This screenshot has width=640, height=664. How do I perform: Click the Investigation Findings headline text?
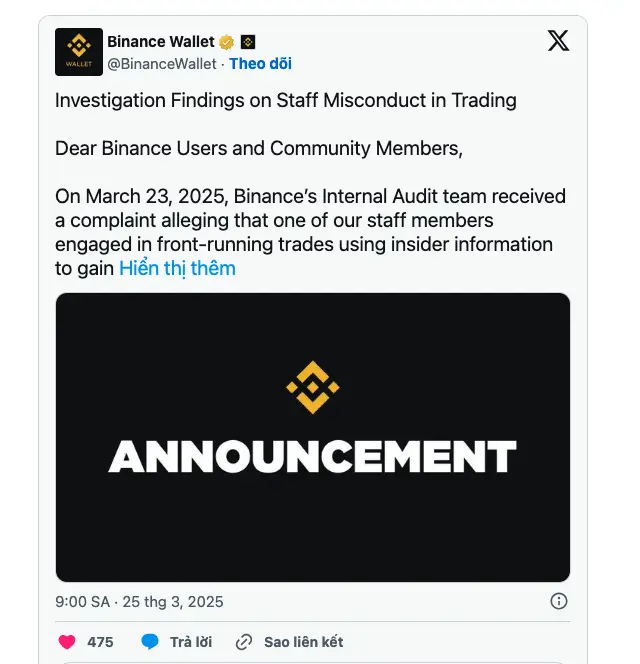(x=285, y=100)
